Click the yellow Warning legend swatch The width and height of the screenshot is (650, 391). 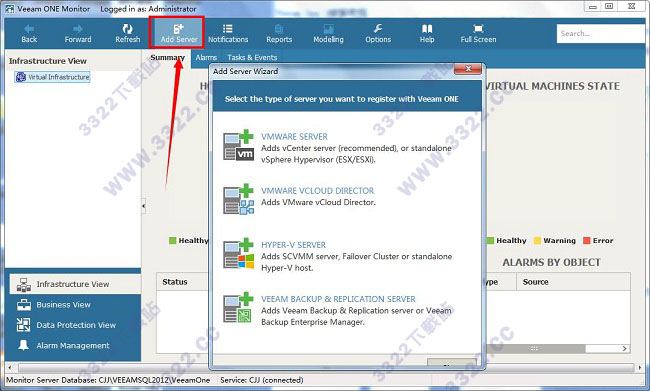537,240
